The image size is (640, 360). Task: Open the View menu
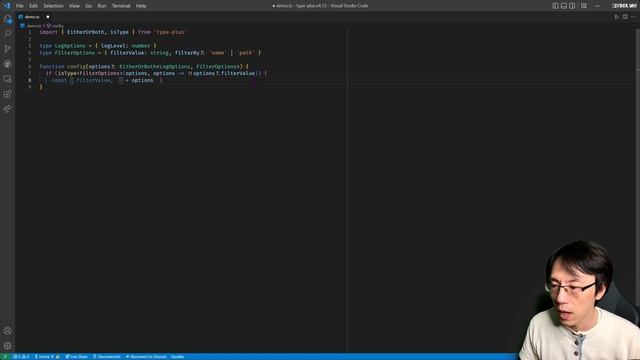pos(74,6)
